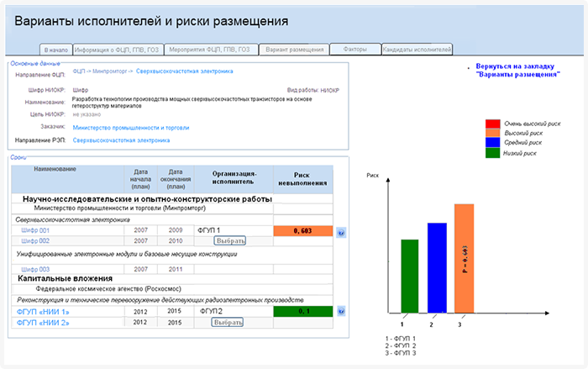Click the green «Низкий риск» legend swatch

pos(493,153)
